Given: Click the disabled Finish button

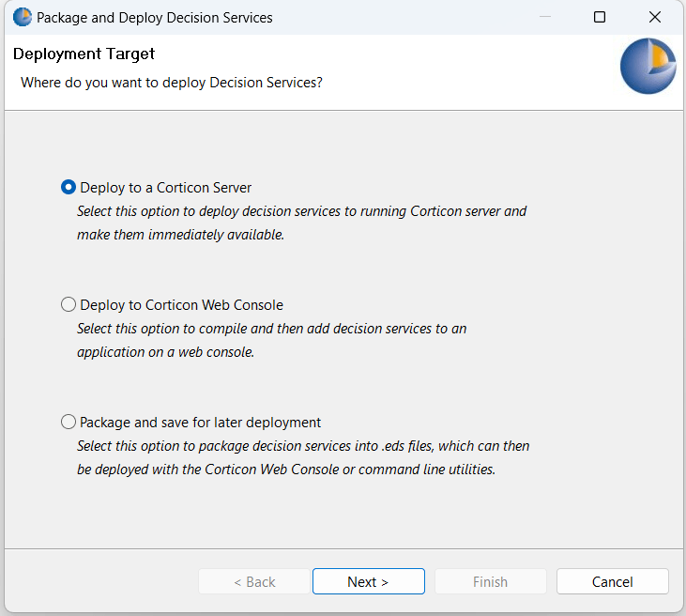Looking at the screenshot, I should [490, 581].
